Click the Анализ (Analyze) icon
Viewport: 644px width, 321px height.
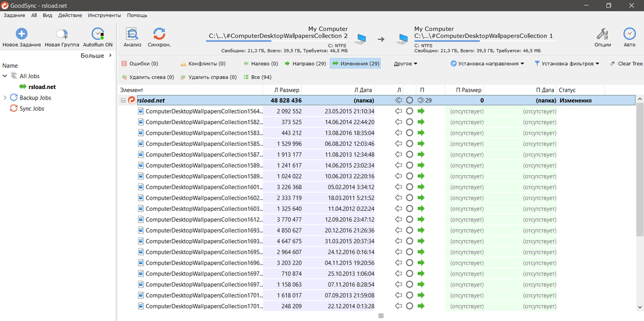(132, 35)
